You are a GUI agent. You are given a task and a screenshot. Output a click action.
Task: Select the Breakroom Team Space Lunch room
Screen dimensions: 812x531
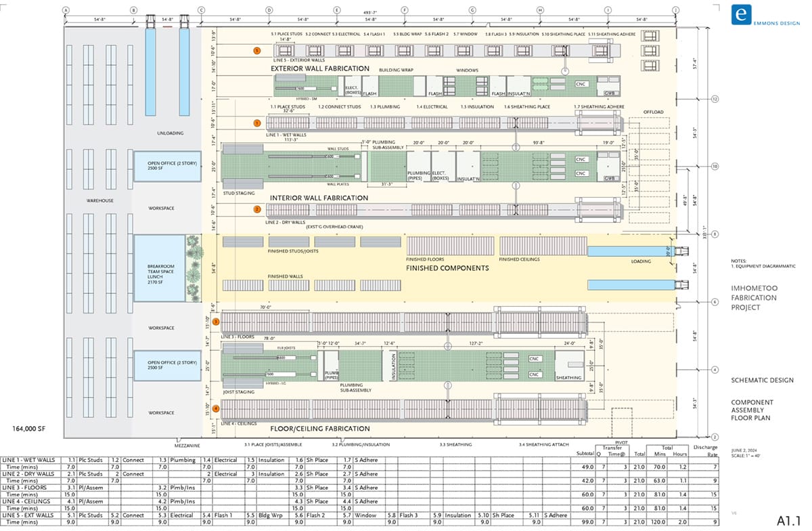click(x=160, y=268)
